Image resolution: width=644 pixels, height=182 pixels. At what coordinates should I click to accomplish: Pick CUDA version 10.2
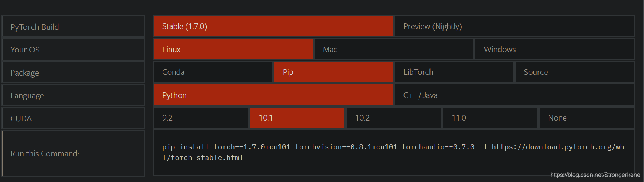coord(394,118)
